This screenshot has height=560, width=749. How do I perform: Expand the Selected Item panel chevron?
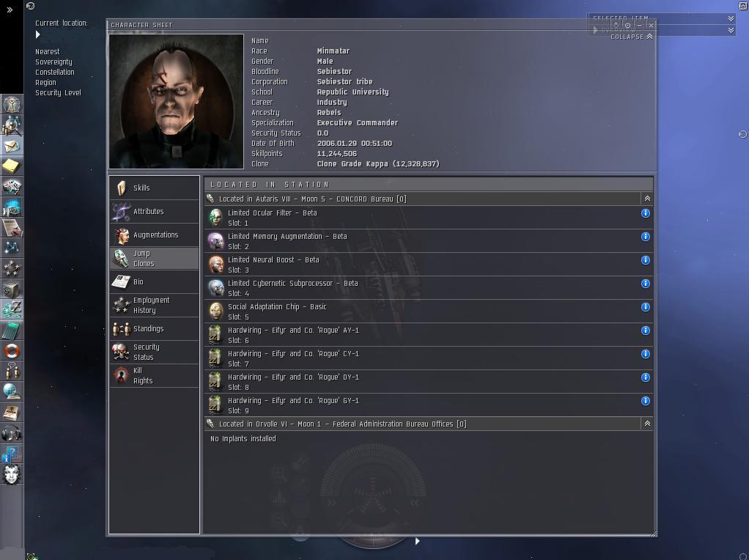coord(731,18)
